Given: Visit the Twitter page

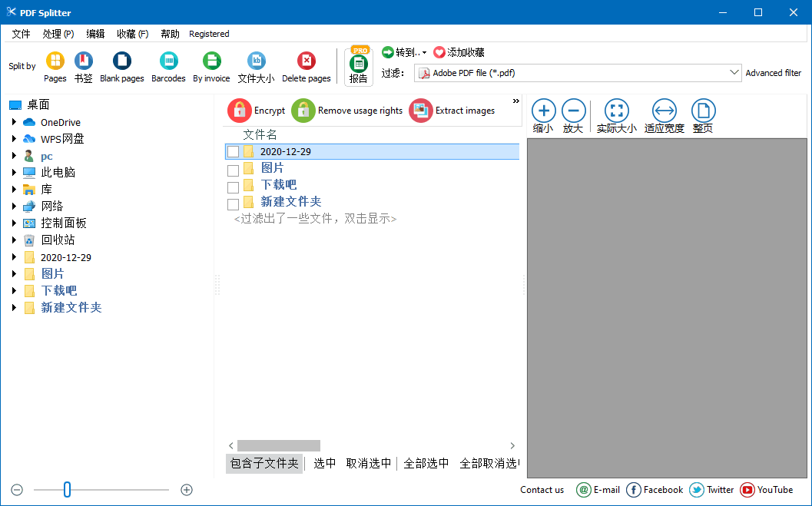Looking at the screenshot, I should point(711,490).
